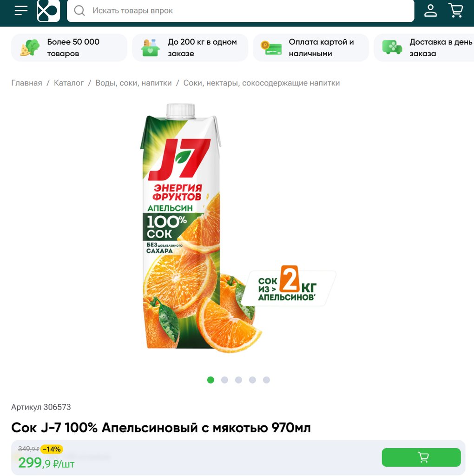The image size is (474, 476).
Task: Select the third image carousel dot
Action: pos(238,380)
